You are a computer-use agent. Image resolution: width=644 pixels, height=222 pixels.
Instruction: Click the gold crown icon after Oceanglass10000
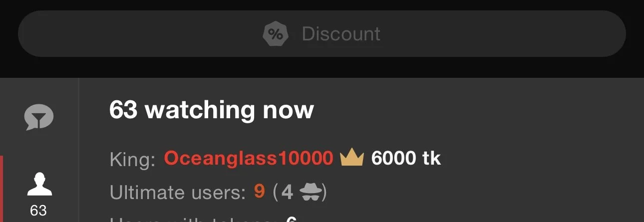352,158
